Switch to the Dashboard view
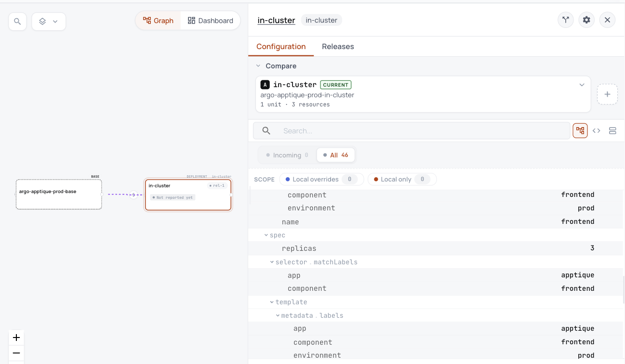The image size is (625, 364). click(210, 21)
